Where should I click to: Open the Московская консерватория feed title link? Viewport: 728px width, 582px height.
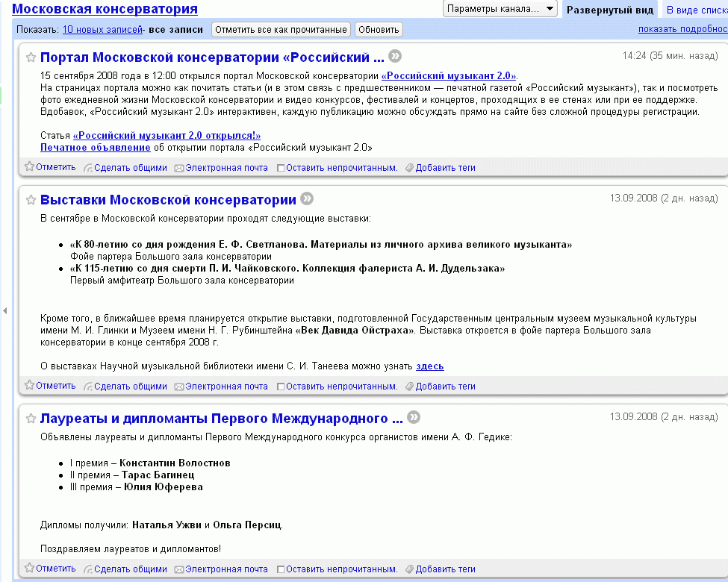click(x=105, y=9)
